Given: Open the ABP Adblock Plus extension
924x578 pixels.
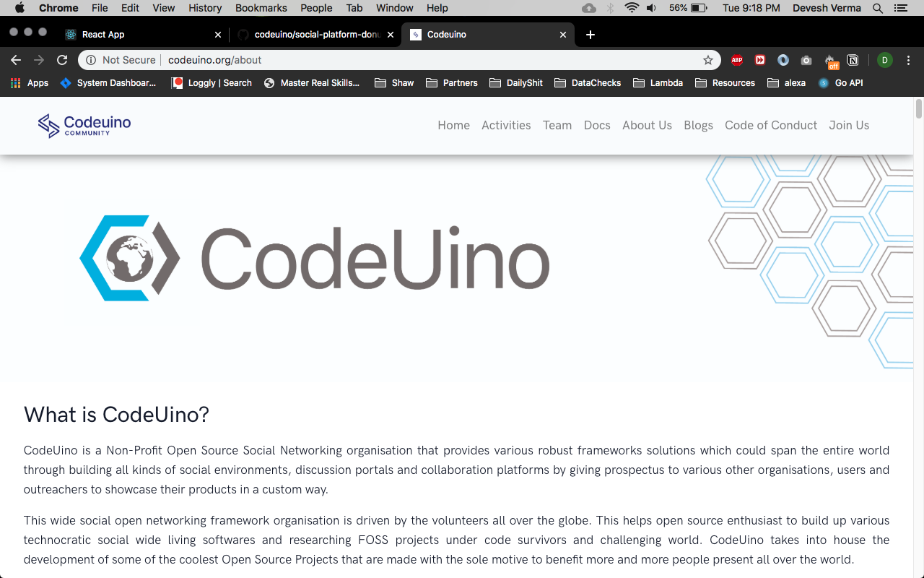Looking at the screenshot, I should point(737,60).
